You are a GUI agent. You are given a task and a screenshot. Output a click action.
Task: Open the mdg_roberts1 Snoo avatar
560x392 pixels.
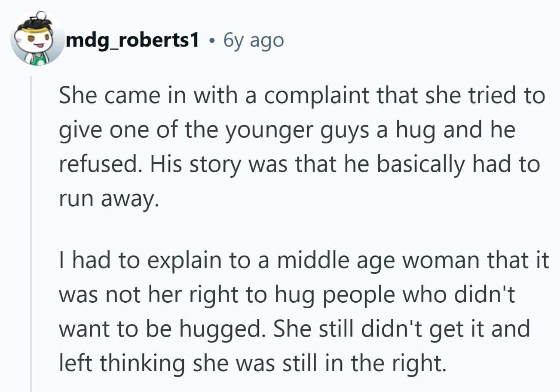click(x=37, y=38)
